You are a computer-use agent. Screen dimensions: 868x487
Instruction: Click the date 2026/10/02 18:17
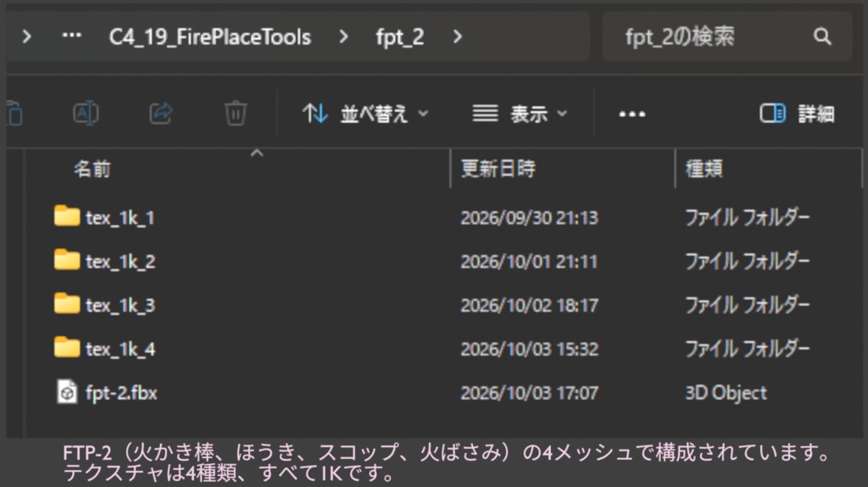529,305
